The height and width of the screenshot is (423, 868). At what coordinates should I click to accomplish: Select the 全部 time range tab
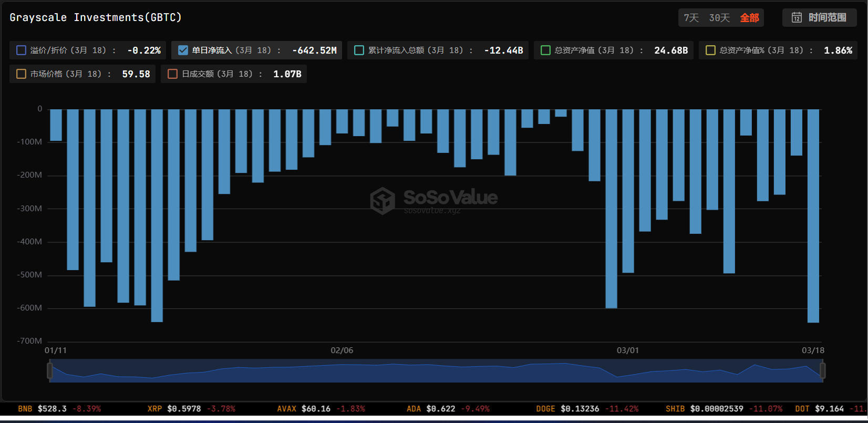(x=749, y=18)
